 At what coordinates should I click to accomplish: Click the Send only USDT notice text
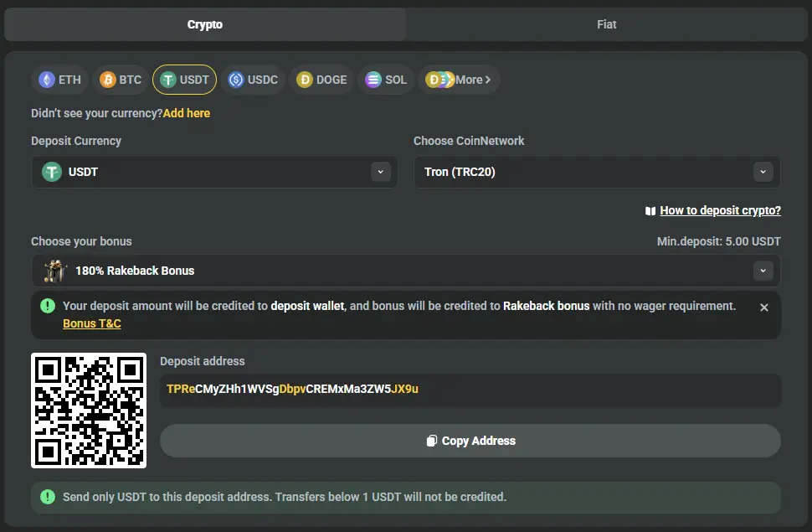285,497
